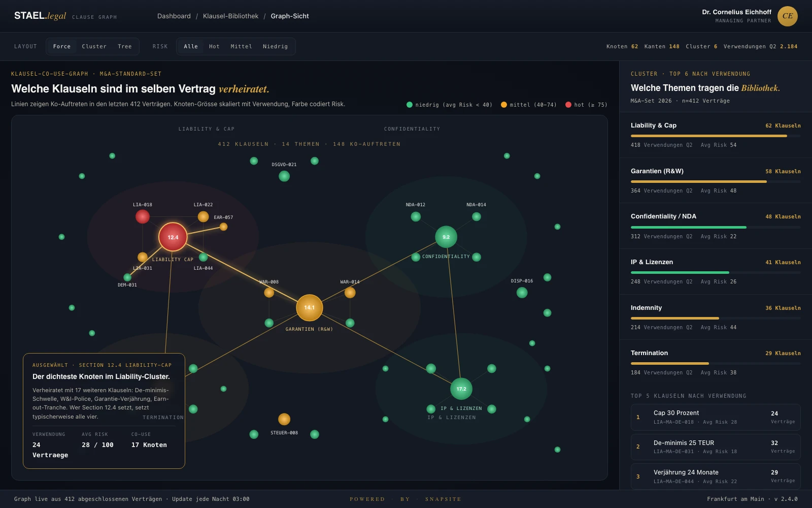Select the Graph-Sicht breadcrumb
Screen dimensions: 812x508
point(290,16)
